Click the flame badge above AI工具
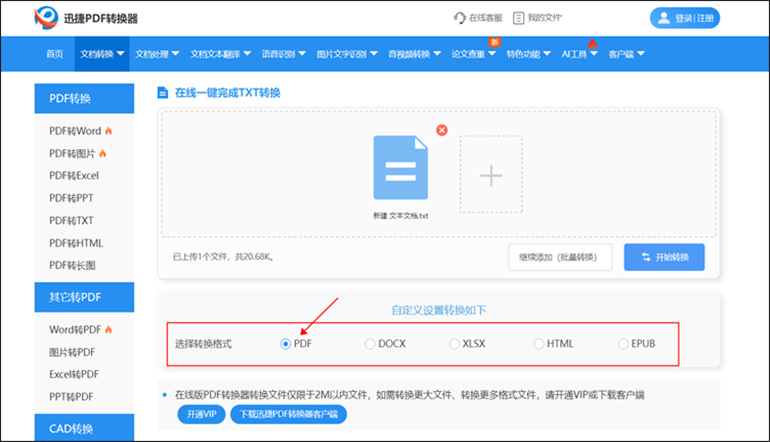 [x=592, y=44]
